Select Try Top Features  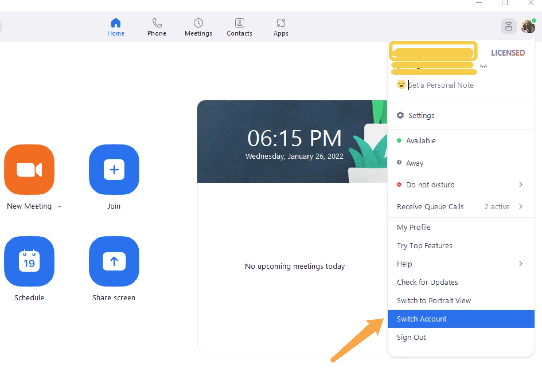click(x=461, y=246)
